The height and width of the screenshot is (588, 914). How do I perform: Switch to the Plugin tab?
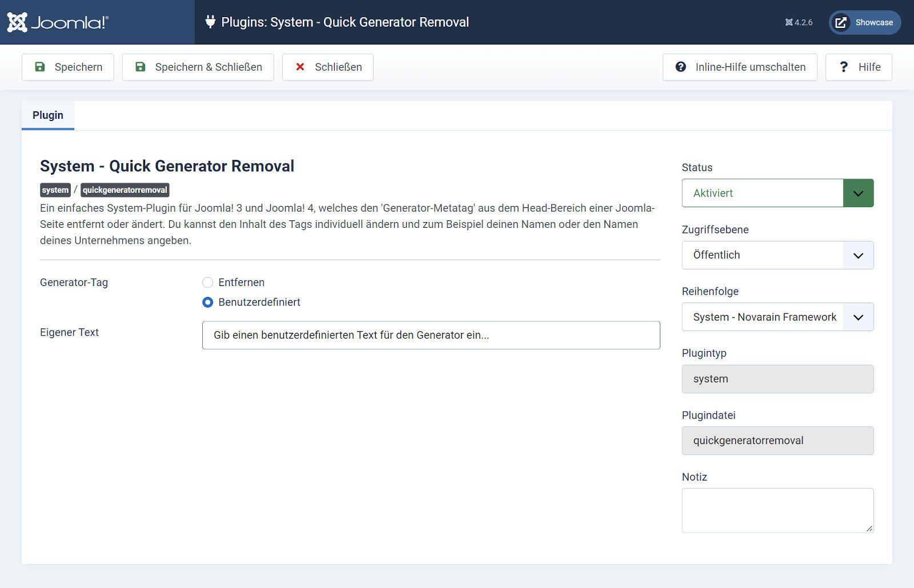(48, 115)
